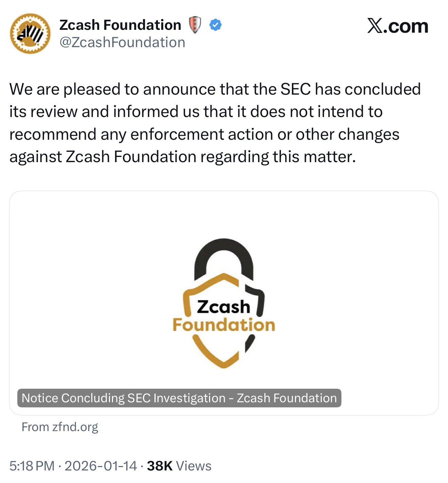Click the word 'SEC' in the tweet body
Image resolution: width=448 pixels, height=483 pixels.
(x=295, y=89)
